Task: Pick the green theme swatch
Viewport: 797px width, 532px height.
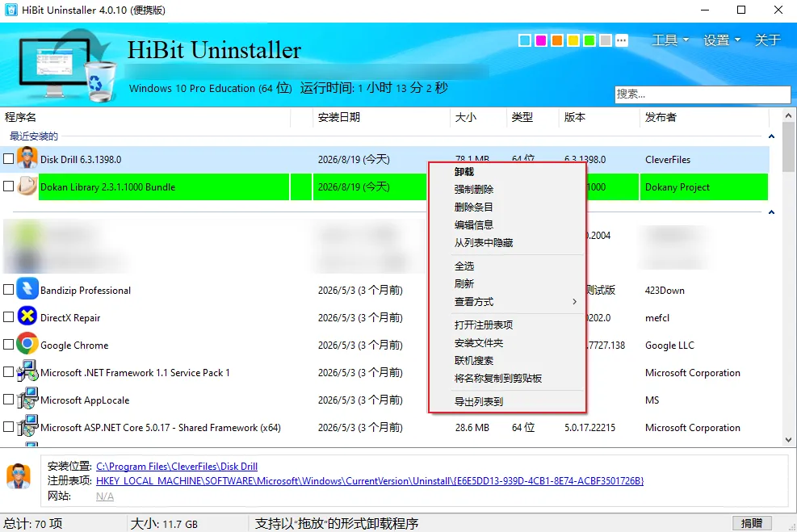Action: tap(589, 40)
